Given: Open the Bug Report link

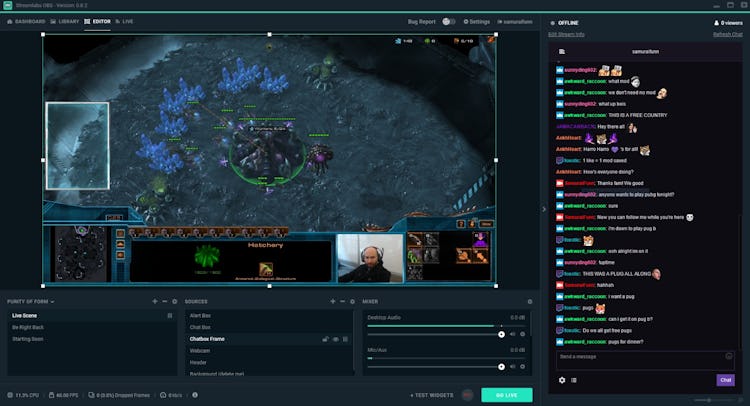Looking at the screenshot, I should 421,22.
